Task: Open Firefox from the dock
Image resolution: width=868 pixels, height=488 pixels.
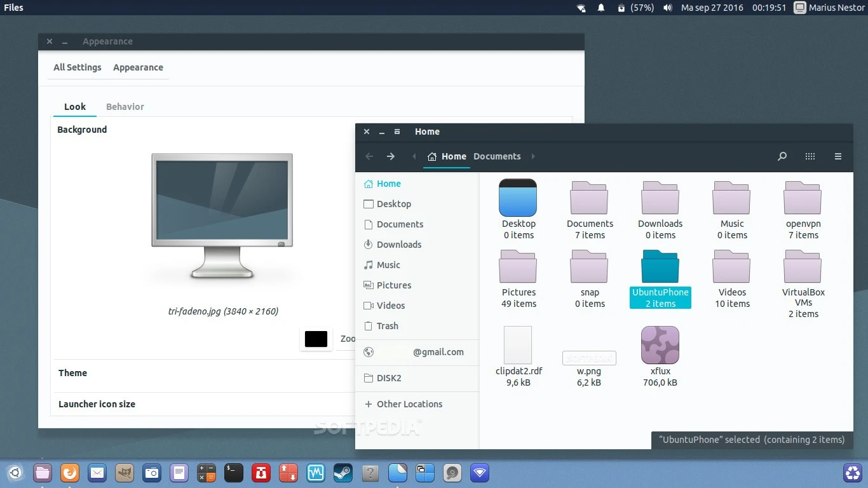Action: 70,473
